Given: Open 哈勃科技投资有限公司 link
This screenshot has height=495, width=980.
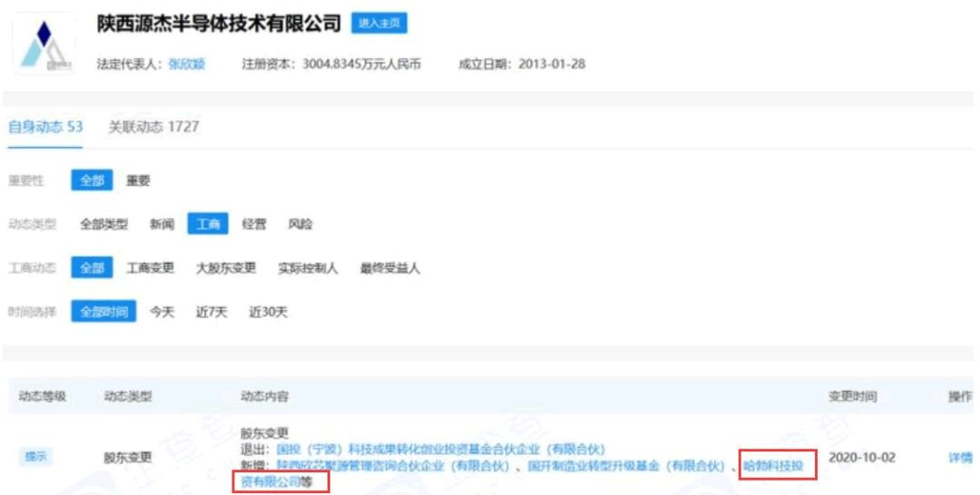Looking at the screenshot, I should point(773,466).
